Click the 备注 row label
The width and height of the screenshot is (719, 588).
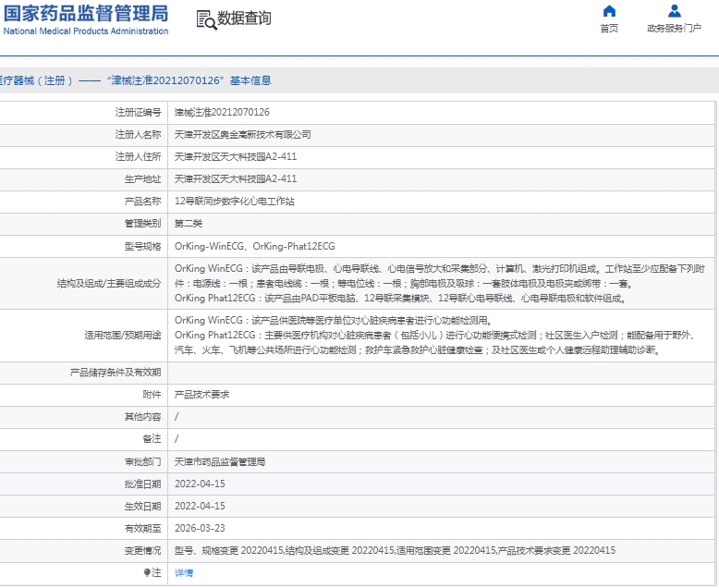152,439
